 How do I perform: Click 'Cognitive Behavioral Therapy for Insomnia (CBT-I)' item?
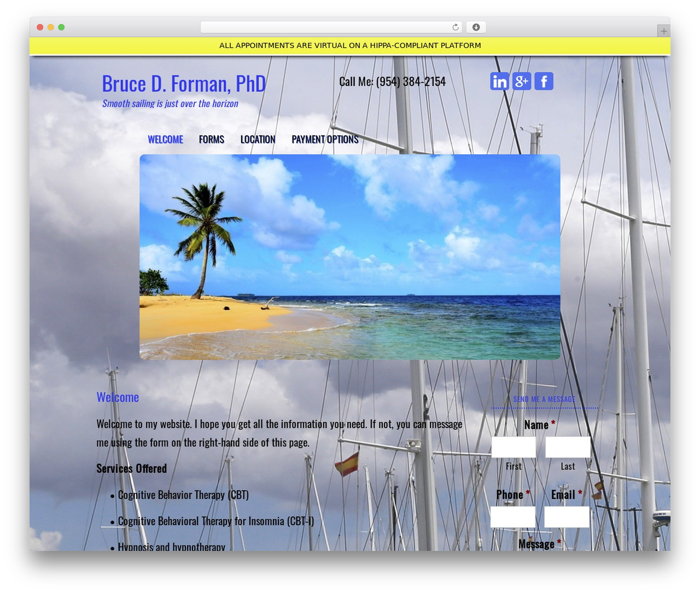click(216, 521)
